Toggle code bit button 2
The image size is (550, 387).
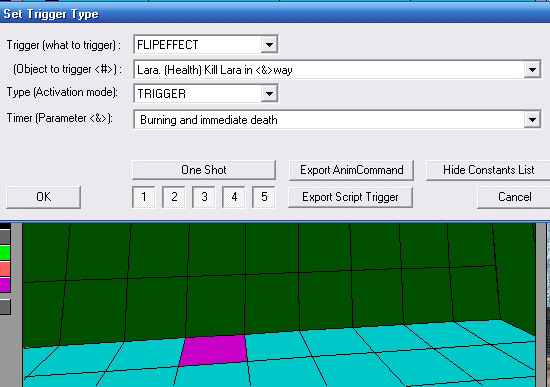coord(174,197)
